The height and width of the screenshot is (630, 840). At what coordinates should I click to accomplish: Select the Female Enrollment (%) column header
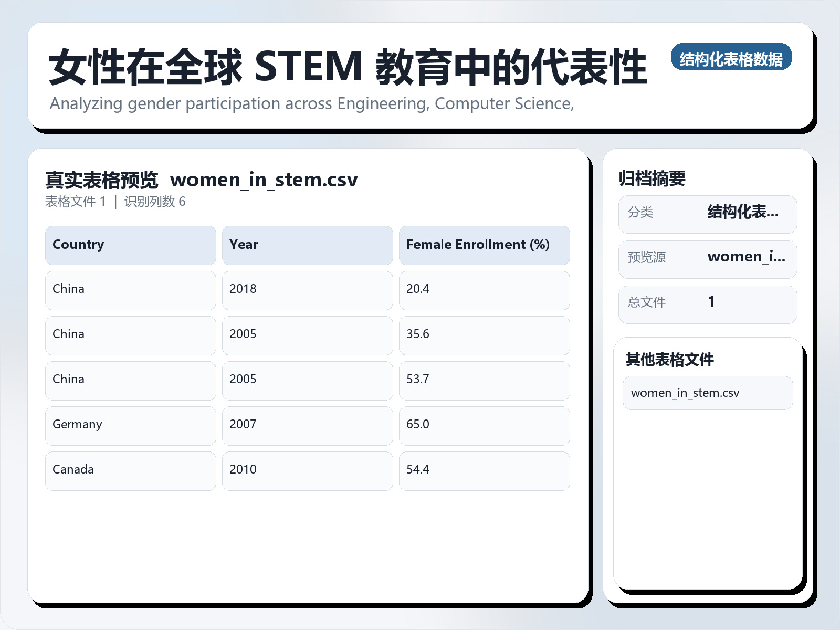click(485, 245)
